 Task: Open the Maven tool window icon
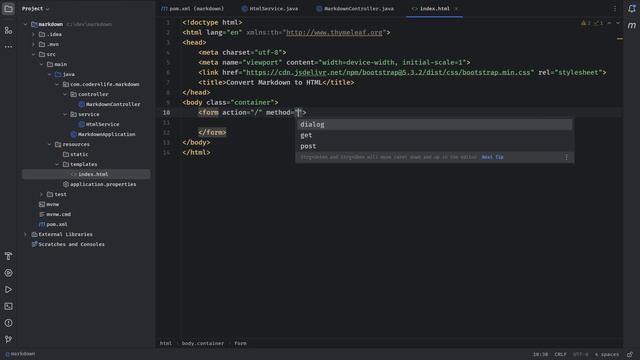(x=631, y=25)
